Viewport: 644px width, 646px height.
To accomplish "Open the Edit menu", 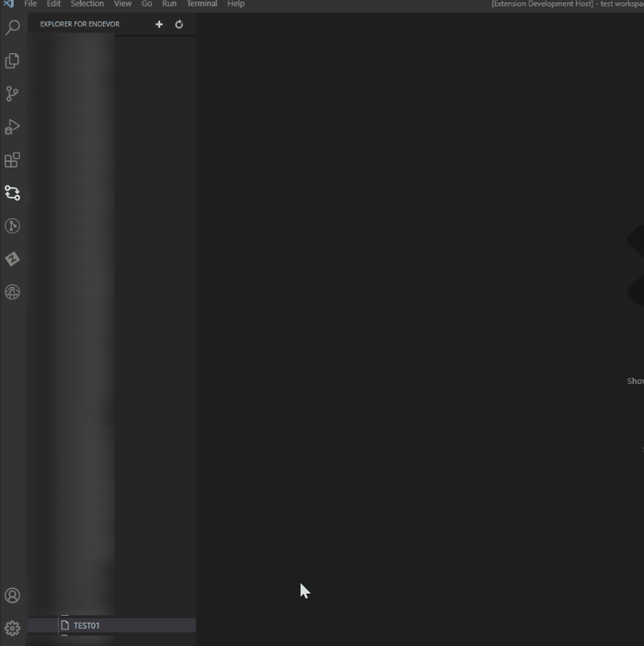I will click(x=54, y=4).
